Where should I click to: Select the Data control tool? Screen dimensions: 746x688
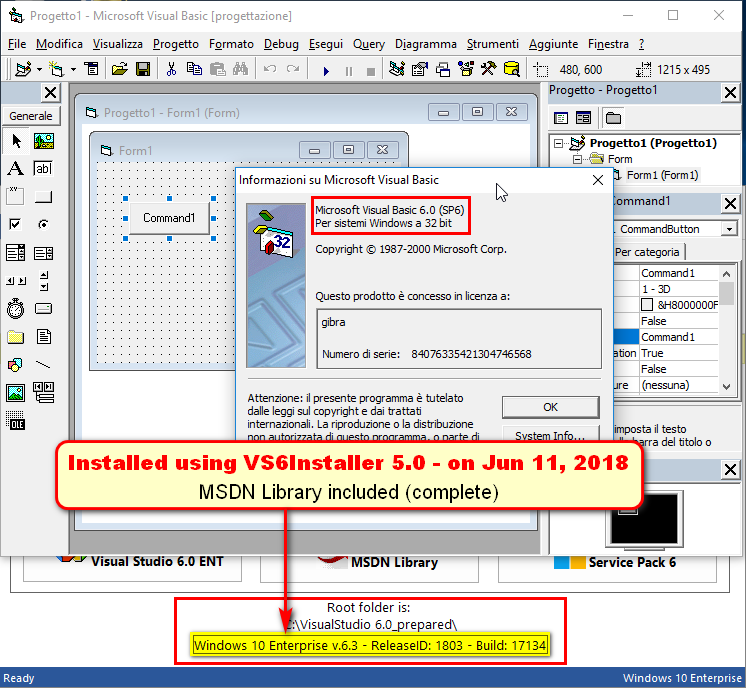pos(43,393)
